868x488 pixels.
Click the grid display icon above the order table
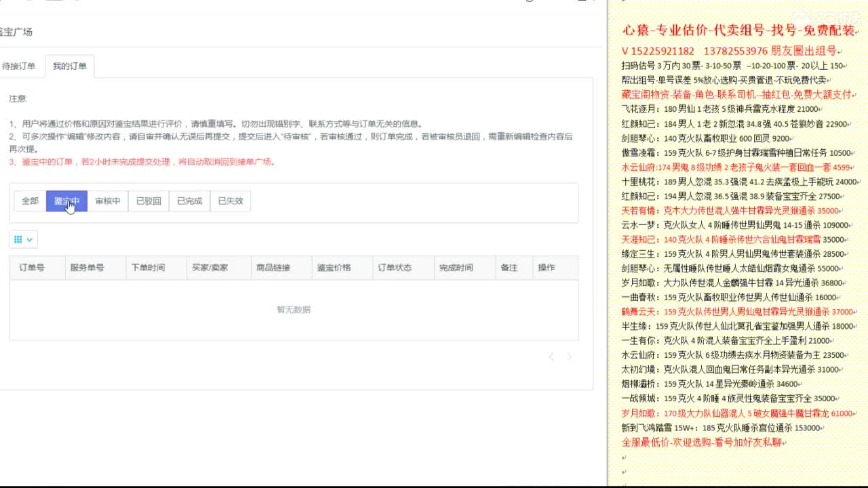coord(17,239)
